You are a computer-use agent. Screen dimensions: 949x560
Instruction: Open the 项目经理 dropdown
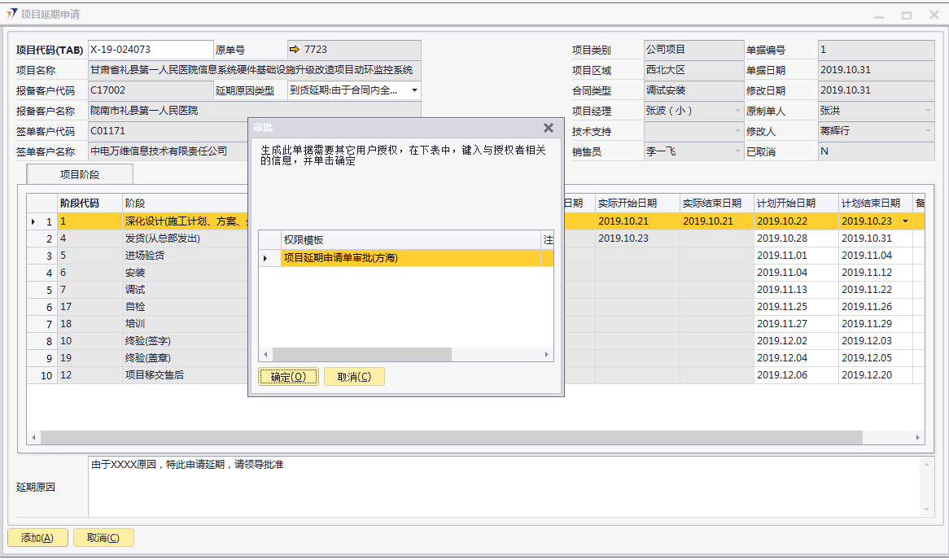(737, 111)
